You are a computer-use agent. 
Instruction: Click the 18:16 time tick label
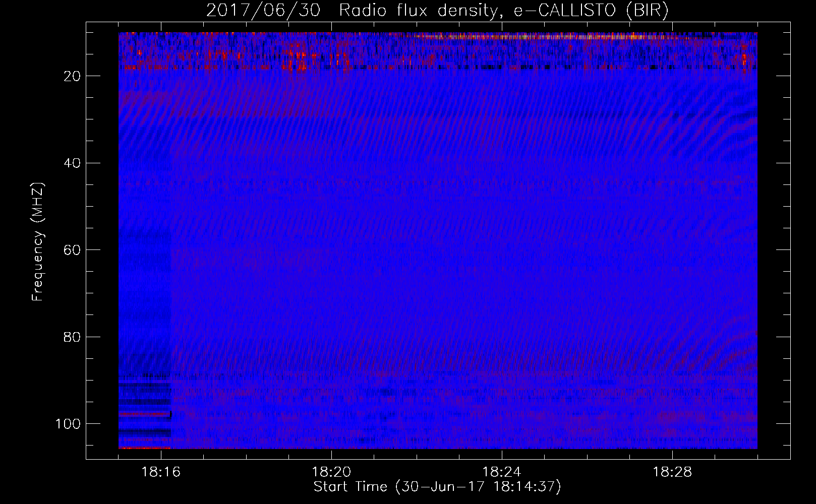pyautogui.click(x=161, y=472)
